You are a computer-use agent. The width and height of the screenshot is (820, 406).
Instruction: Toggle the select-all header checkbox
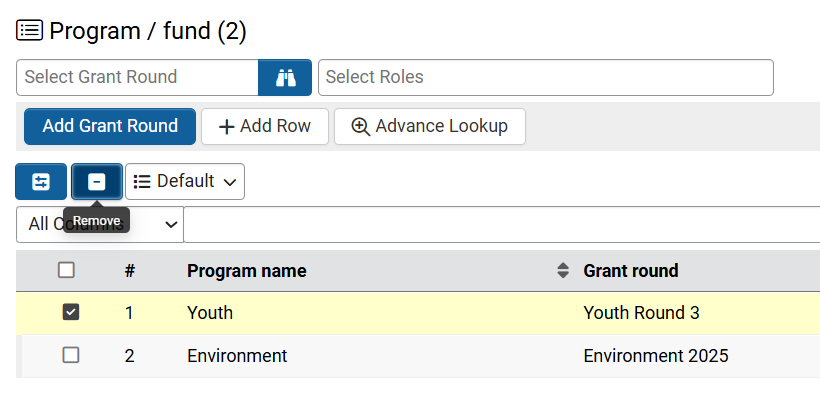click(x=66, y=270)
